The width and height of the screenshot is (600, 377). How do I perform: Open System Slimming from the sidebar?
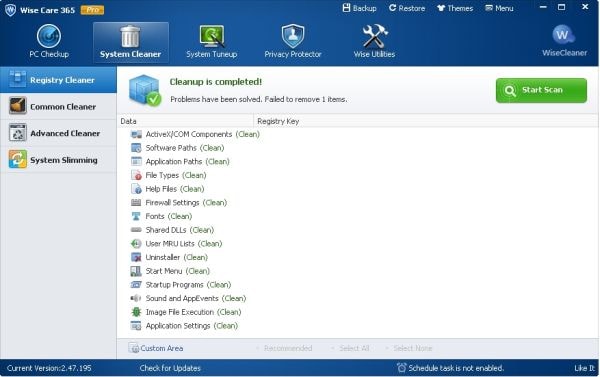58,160
